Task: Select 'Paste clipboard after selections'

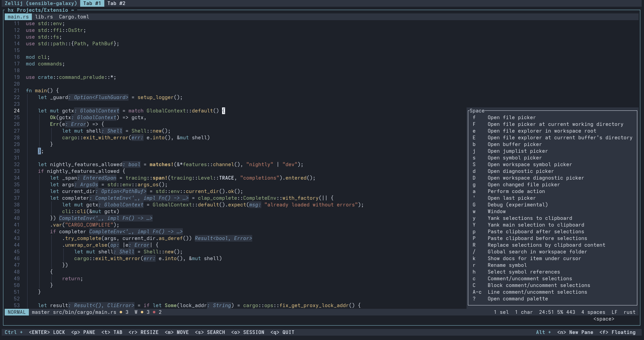Action: click(552, 232)
